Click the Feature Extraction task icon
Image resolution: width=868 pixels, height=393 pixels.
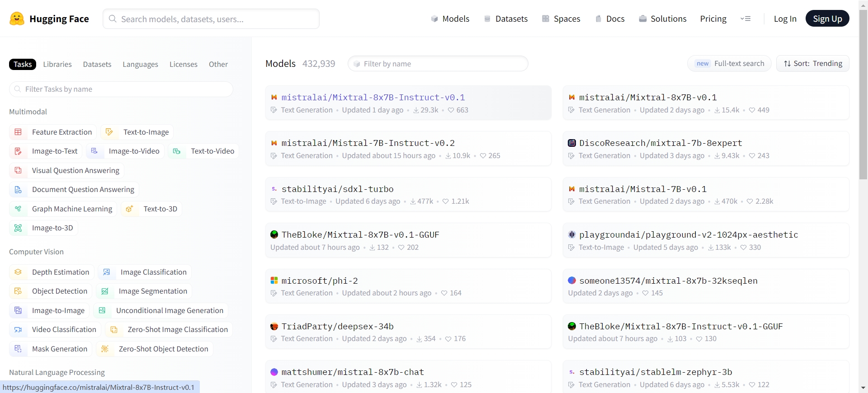pos(18,132)
